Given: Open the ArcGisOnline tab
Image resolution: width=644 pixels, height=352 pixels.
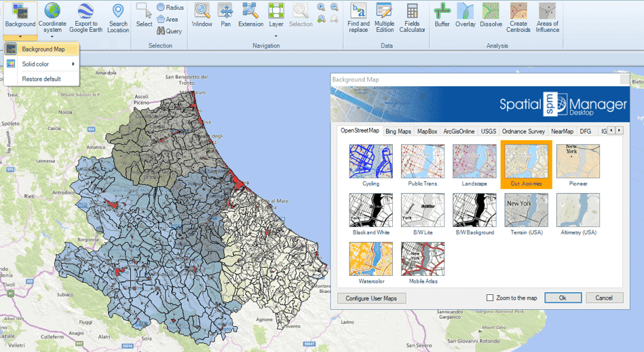Looking at the screenshot, I should pyautogui.click(x=459, y=130).
